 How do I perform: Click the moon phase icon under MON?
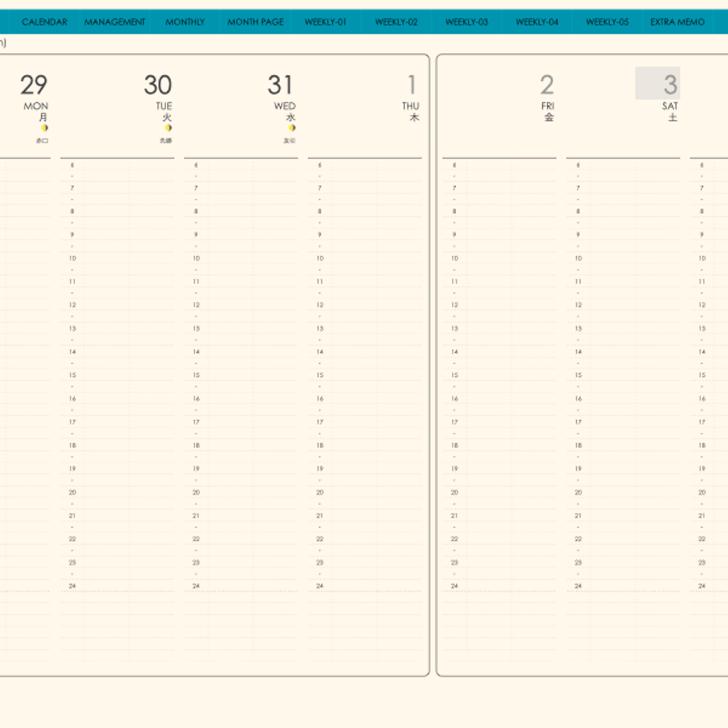[44, 127]
